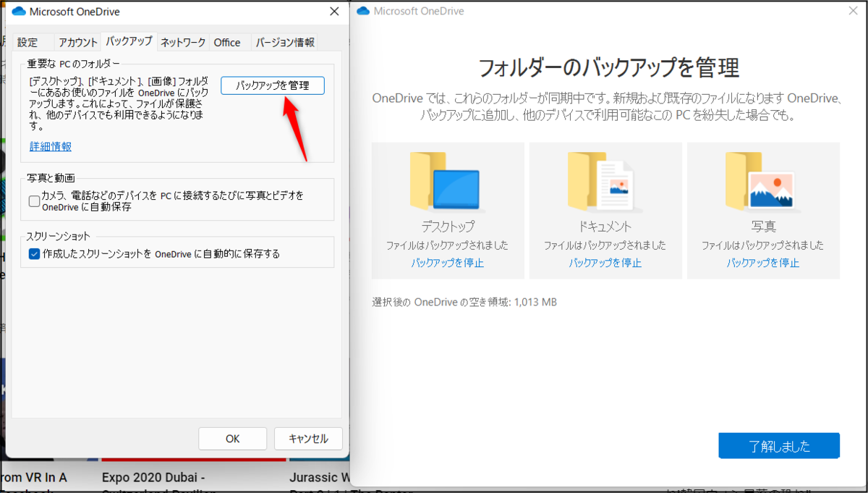Close the folder backup management window
868x493 pixels.
tap(854, 11)
